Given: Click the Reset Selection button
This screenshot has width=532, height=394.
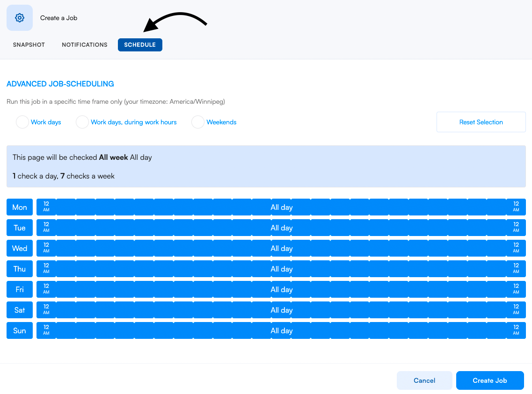Looking at the screenshot, I should [x=481, y=122].
